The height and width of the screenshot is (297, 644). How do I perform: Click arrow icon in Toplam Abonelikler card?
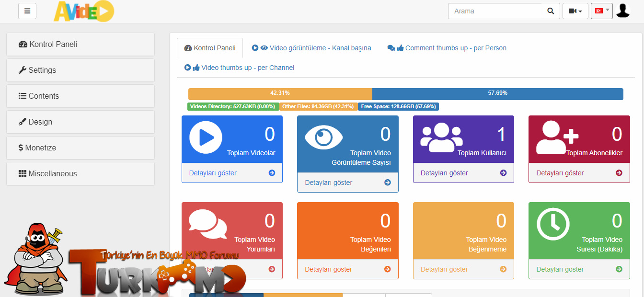pos(619,173)
